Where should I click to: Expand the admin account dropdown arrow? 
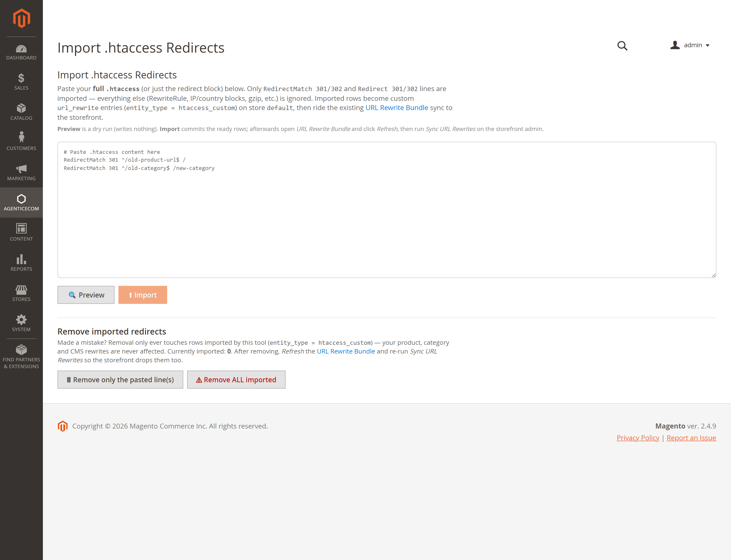click(708, 45)
